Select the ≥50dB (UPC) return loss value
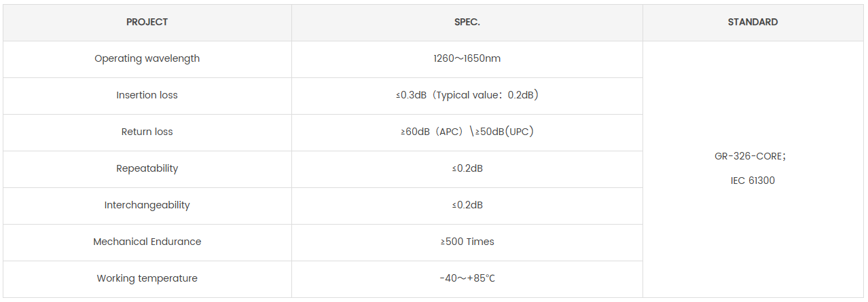The height and width of the screenshot is (302, 868). click(x=503, y=132)
